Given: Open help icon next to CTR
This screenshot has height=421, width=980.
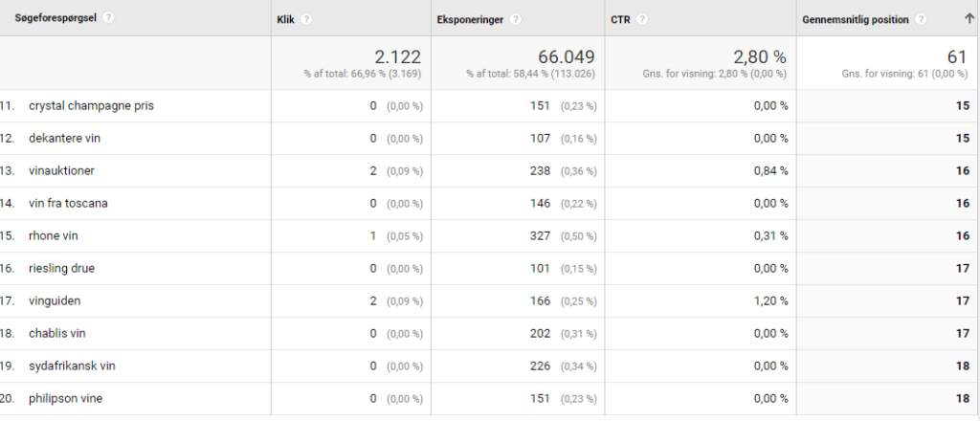Looking at the screenshot, I should [642, 19].
